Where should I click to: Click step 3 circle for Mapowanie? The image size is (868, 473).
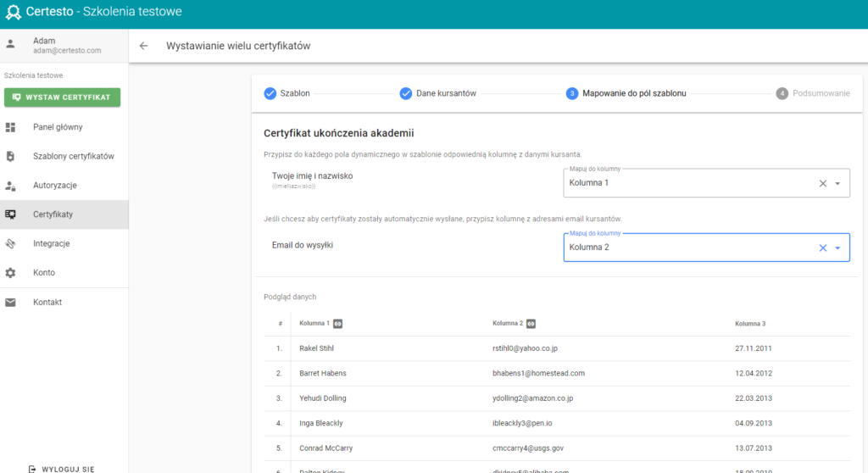[x=572, y=93]
